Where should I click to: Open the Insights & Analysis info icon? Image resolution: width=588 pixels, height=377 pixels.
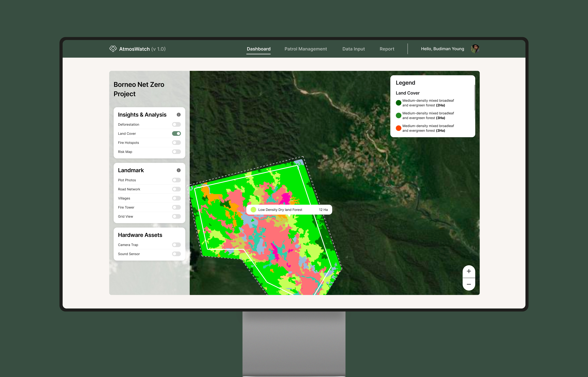tap(179, 115)
